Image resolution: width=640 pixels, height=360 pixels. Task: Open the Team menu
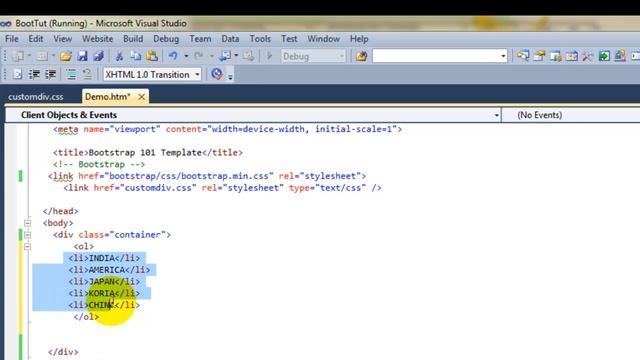pos(200,39)
